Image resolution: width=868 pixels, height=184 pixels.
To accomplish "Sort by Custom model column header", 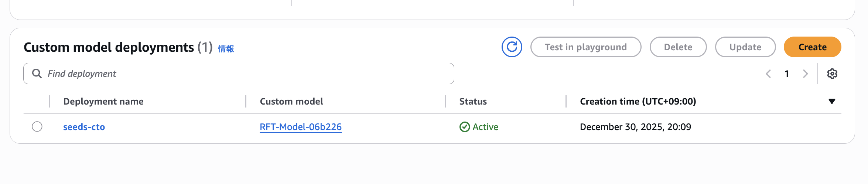I will pyautogui.click(x=291, y=101).
